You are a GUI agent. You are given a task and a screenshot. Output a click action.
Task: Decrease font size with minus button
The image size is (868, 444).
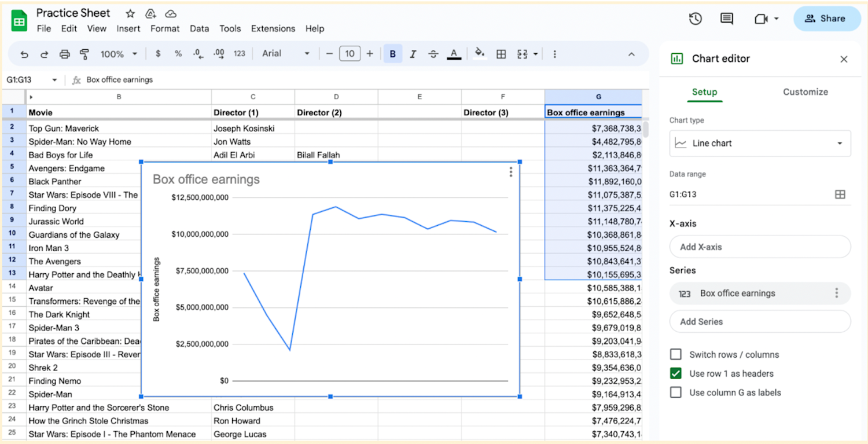point(329,54)
